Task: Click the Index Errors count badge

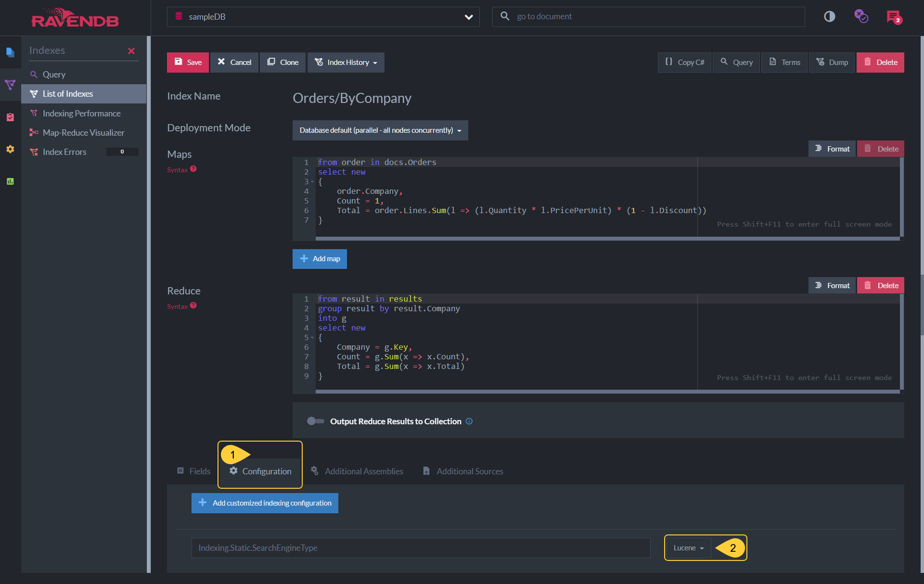Action: [x=122, y=152]
